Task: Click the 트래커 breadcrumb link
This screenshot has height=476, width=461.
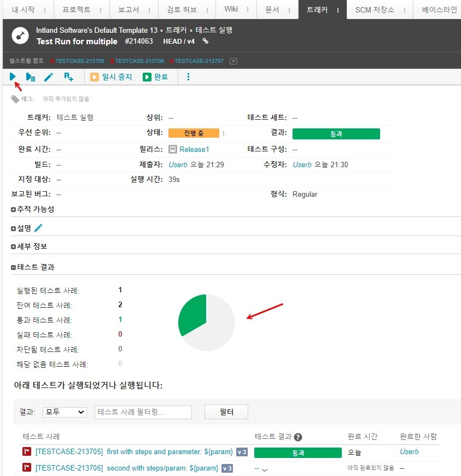Action: pos(176,30)
